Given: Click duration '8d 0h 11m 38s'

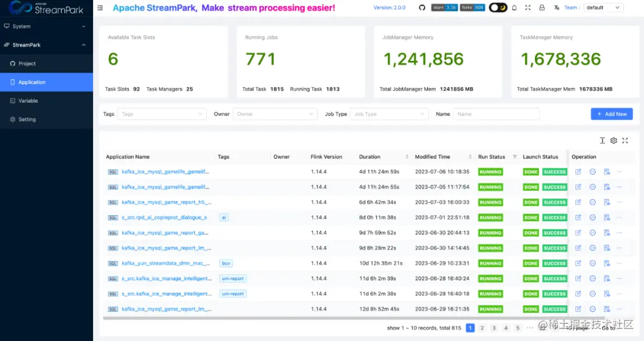Looking at the screenshot, I should click(x=377, y=218).
